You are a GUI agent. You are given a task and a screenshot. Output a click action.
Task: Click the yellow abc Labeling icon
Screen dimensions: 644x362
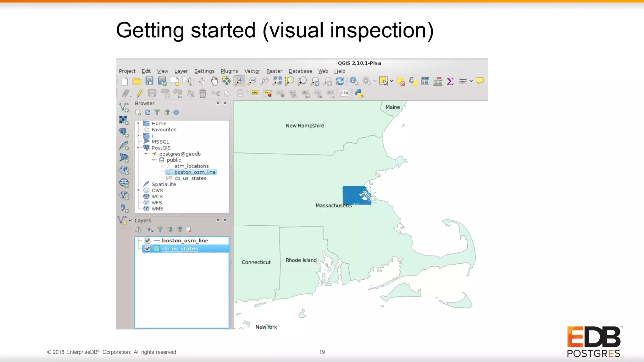click(255, 93)
